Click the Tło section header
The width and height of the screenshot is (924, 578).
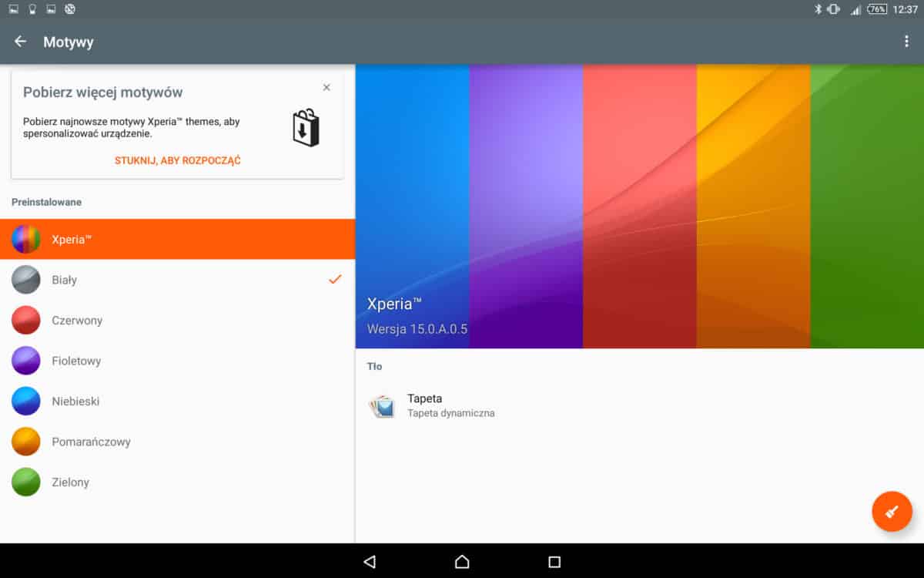click(375, 366)
